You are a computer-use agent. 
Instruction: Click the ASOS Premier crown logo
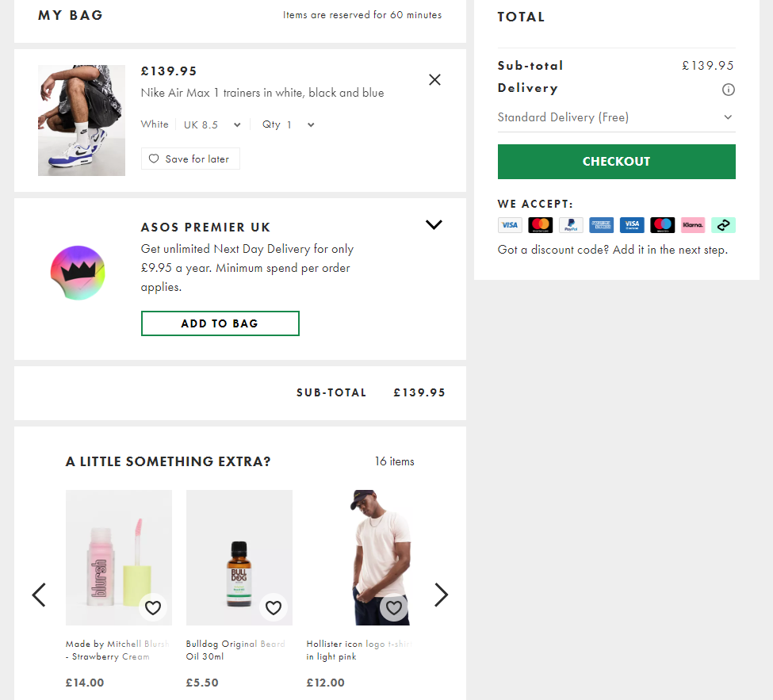click(78, 273)
